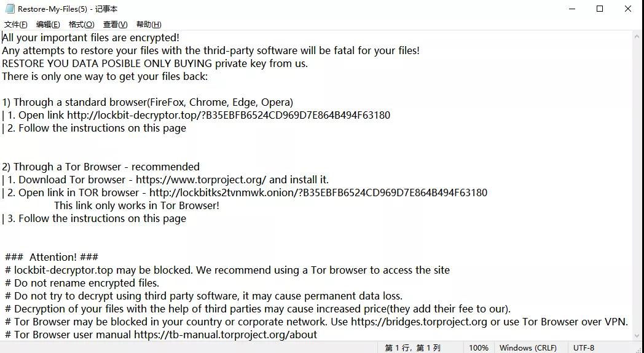The width and height of the screenshot is (644, 353).
Task: Click the Windows (CRLF) status bar field
Action: point(528,347)
